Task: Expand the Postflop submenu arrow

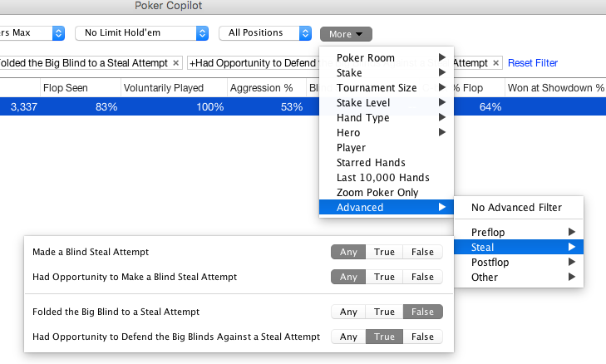Action: coord(572,262)
